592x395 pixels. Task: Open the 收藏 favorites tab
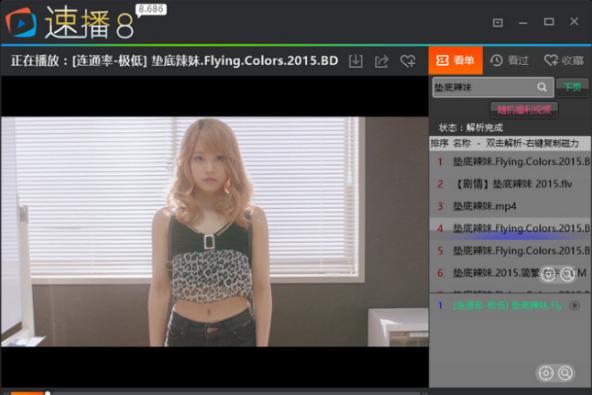[x=564, y=60]
